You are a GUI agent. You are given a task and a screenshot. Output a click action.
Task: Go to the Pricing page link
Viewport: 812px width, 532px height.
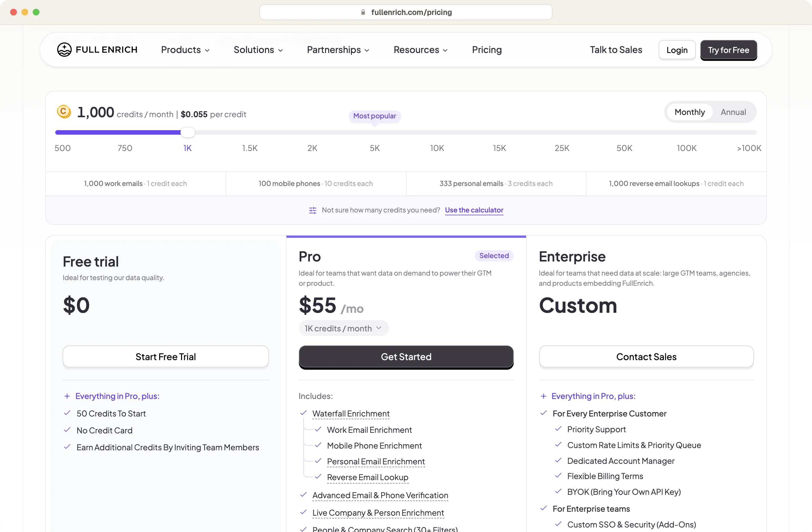(487, 50)
